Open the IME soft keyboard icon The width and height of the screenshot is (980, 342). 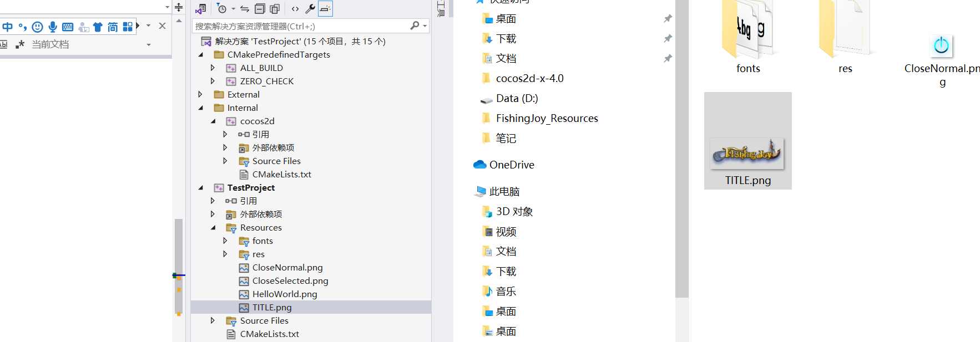[68, 27]
